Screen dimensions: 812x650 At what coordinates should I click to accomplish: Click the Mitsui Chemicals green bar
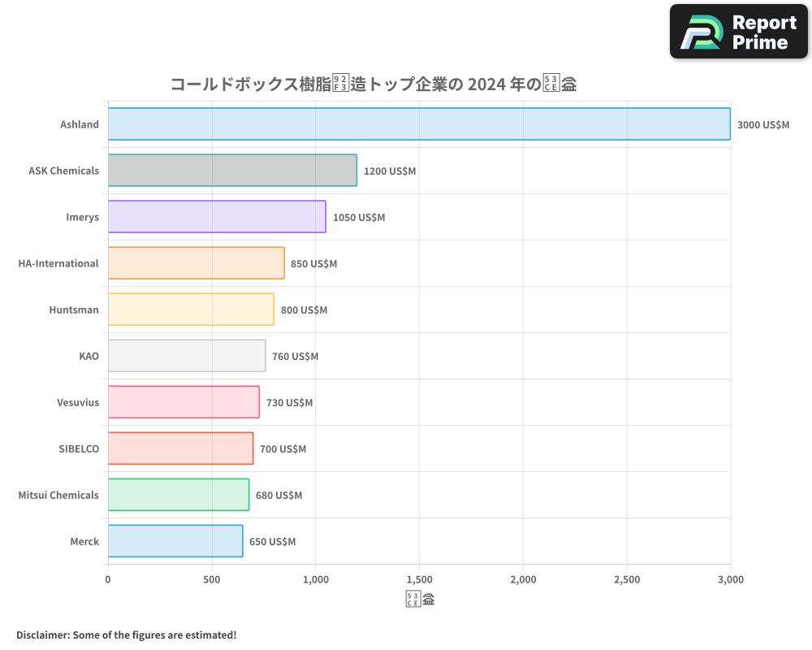point(177,495)
